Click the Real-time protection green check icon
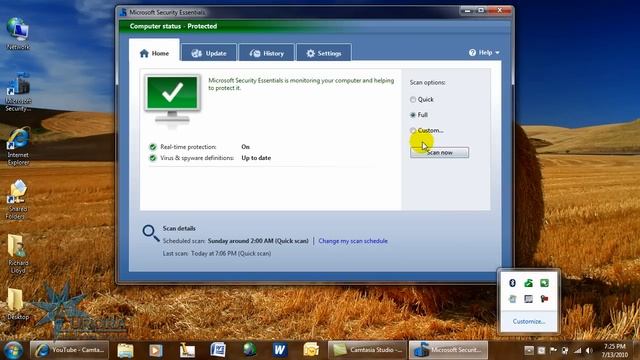This screenshot has width=640, height=360. [153, 147]
